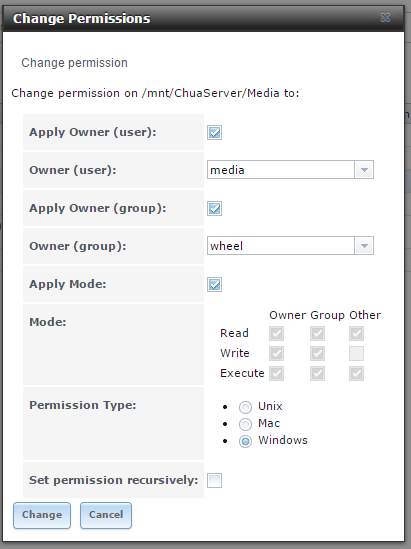
Task: Toggle the Apply Owner (group) checkbox
Action: [x=214, y=209]
